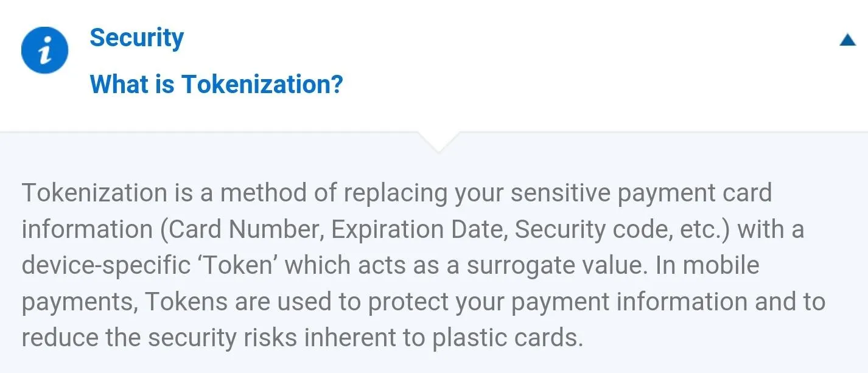This screenshot has width=868, height=373.
Task: Click the quoted word 'Token' in the paragraph
Action: coord(238,266)
